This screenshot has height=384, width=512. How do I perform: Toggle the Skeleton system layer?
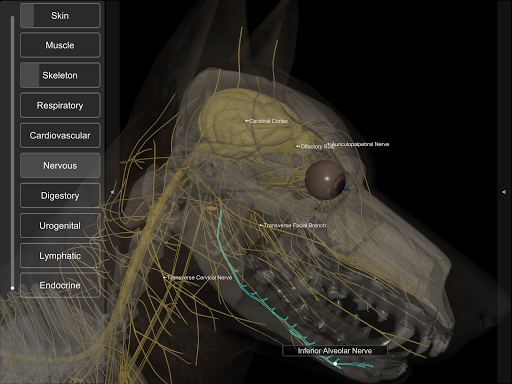coord(60,75)
